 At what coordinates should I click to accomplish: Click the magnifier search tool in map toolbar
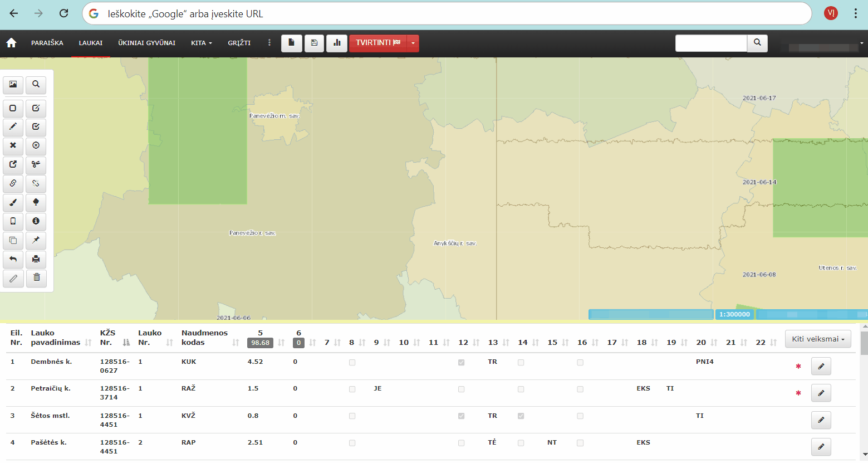tap(36, 85)
